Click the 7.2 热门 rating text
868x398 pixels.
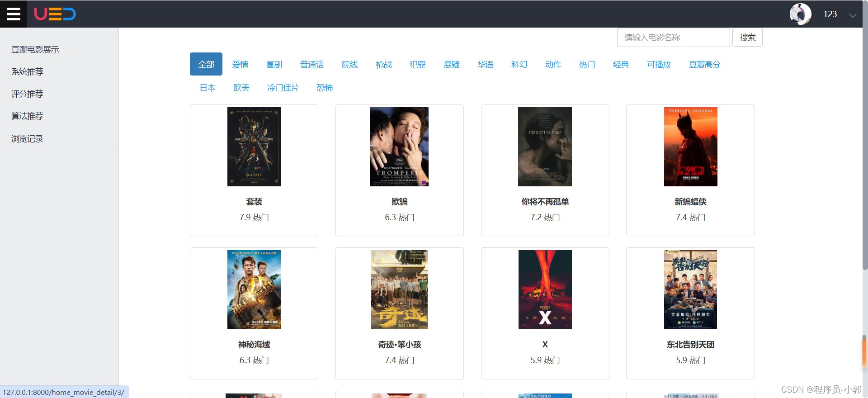click(545, 218)
